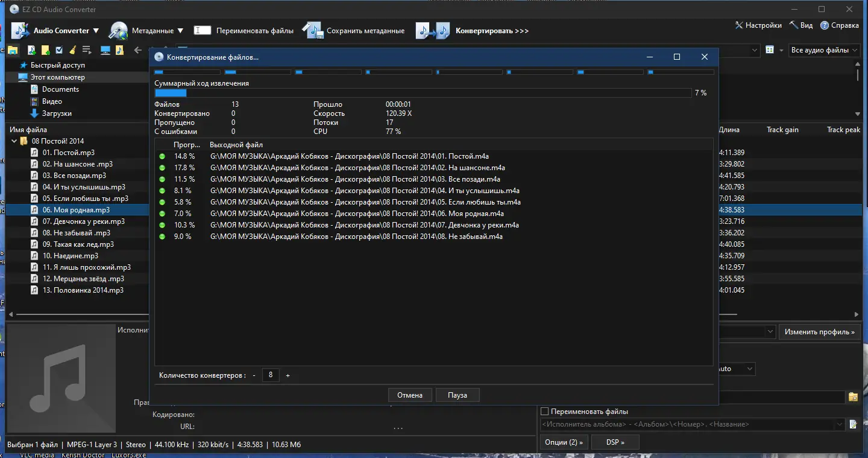This screenshot has height=458, width=868.
Task: Increase converter count with plus button
Action: pos(288,375)
